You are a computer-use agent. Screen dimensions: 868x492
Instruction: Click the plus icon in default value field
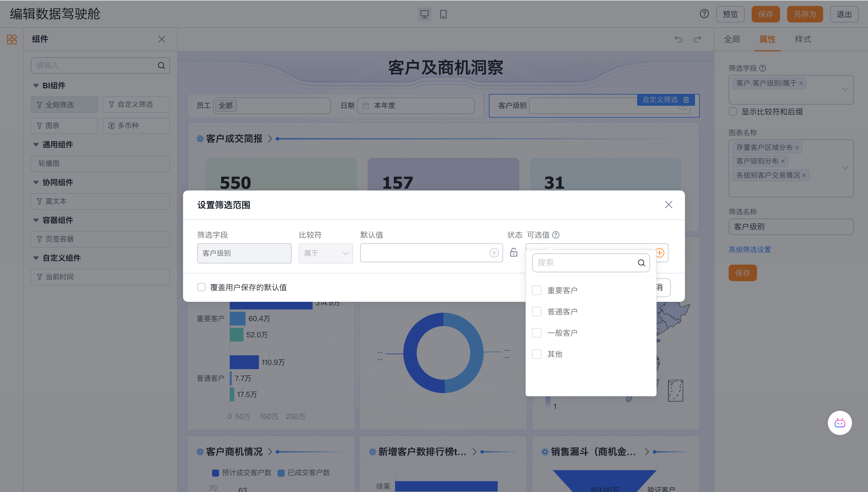[494, 253]
